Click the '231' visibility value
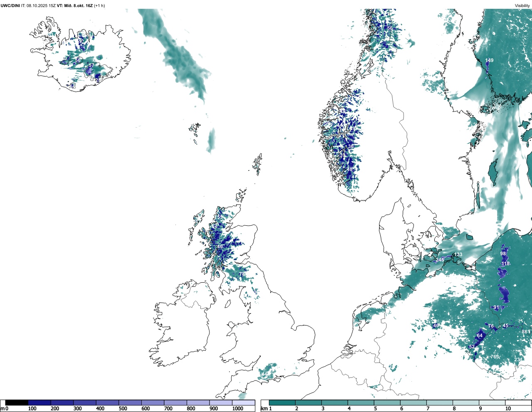 pos(518,360)
